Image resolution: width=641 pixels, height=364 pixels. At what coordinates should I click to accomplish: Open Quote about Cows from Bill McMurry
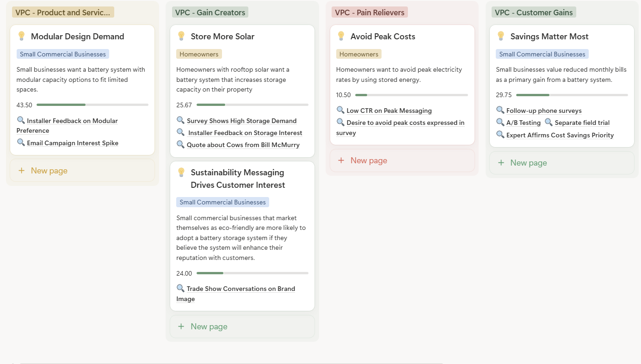coord(243,145)
